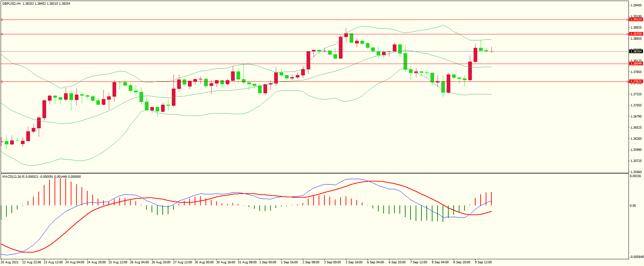Click the left anchor of the 1.37621 line
This screenshot has height=266, width=644.
[2, 81]
